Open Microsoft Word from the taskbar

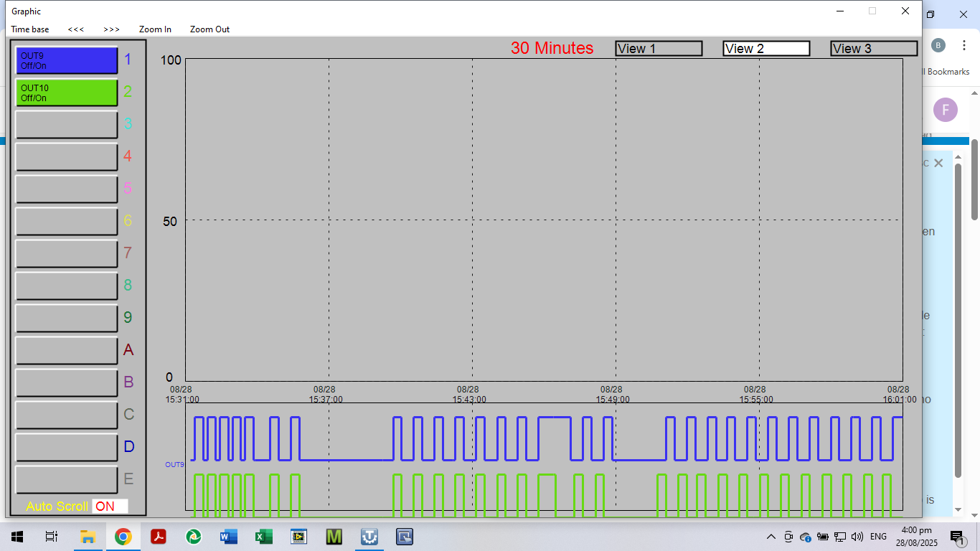click(228, 537)
